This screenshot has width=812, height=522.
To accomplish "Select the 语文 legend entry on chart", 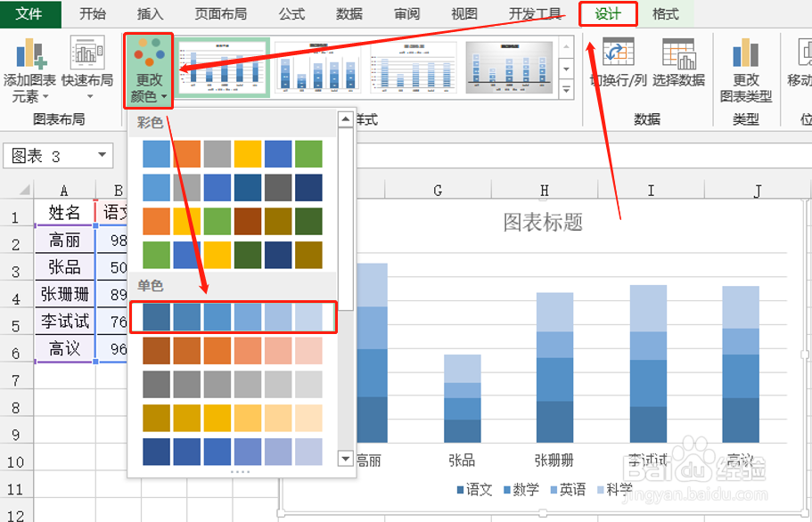I will 479,489.
